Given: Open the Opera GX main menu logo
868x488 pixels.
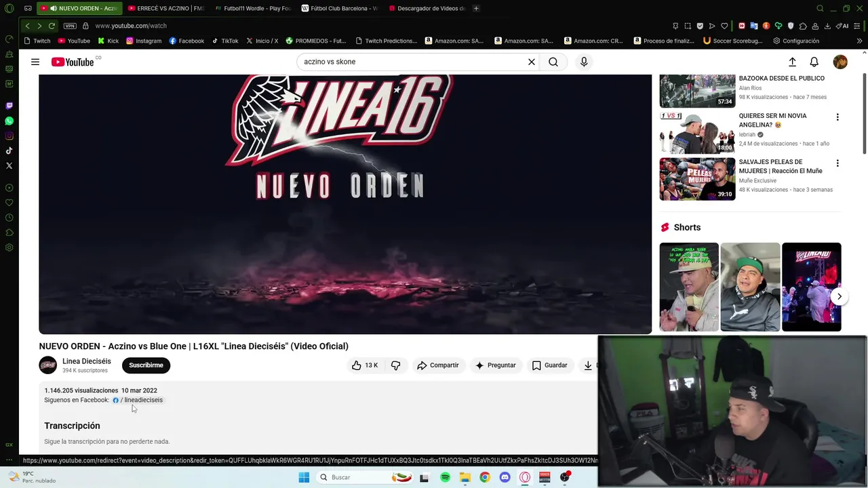Looking at the screenshot, I should pyautogui.click(x=9, y=9).
